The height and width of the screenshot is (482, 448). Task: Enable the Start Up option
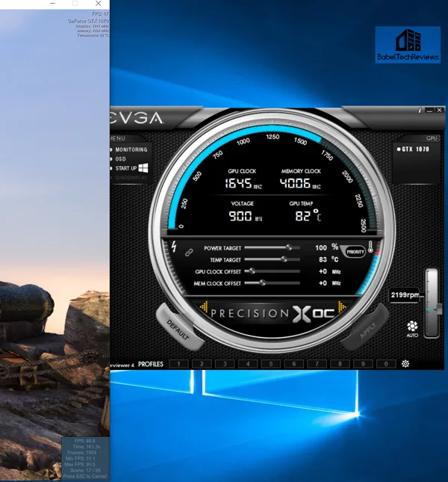pos(125,168)
